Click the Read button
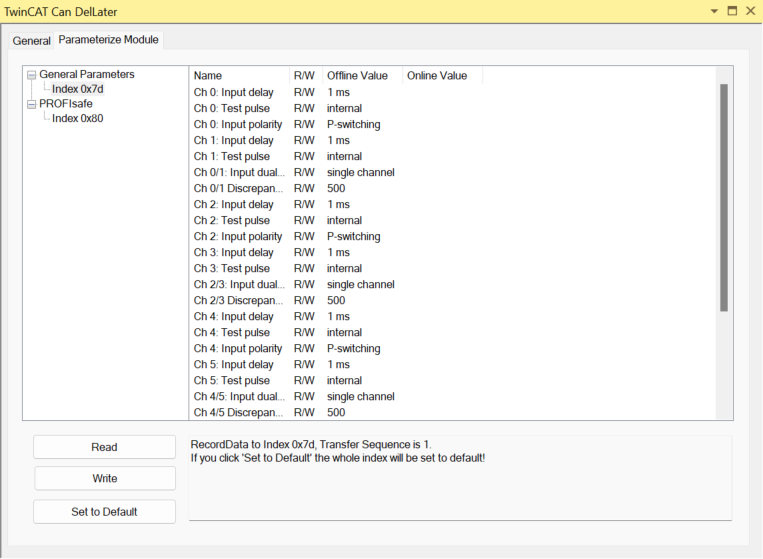 coord(105,447)
